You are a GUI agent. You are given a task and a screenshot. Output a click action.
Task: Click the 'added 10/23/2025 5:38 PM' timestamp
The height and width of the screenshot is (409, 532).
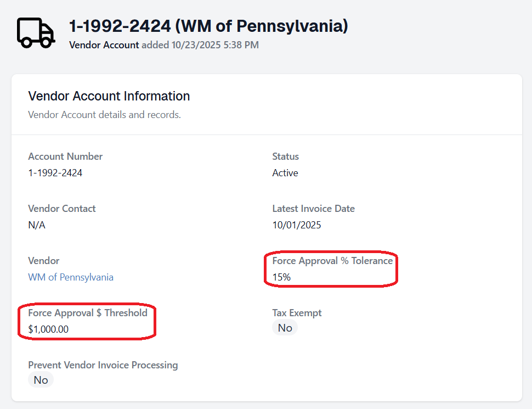click(200, 45)
